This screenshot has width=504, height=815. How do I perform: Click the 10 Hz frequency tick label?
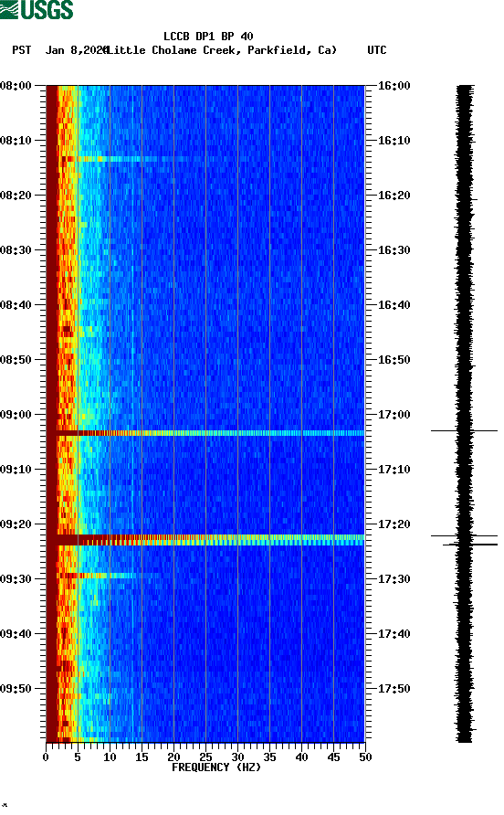110,757
